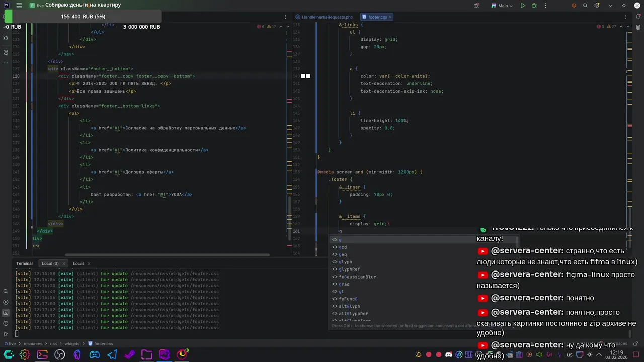Click left editor horizontal scrollbar
Image resolution: width=644 pixels, height=362 pixels.
click(x=166, y=255)
